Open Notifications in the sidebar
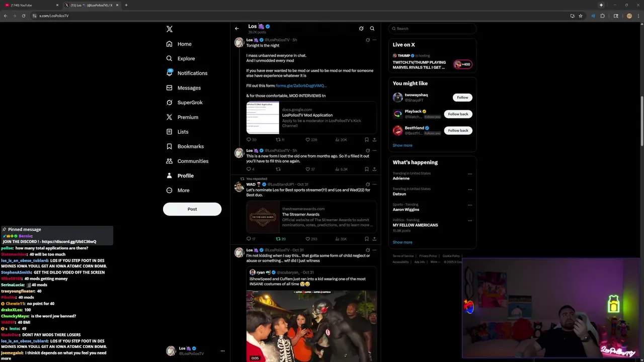644x362 pixels. 187,73
